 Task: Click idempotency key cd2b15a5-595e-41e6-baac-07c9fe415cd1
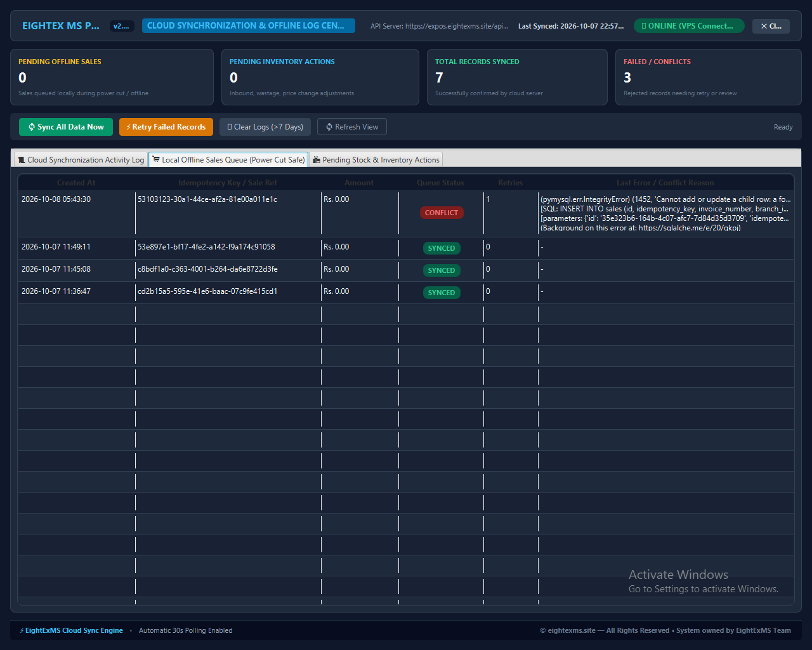tap(207, 291)
